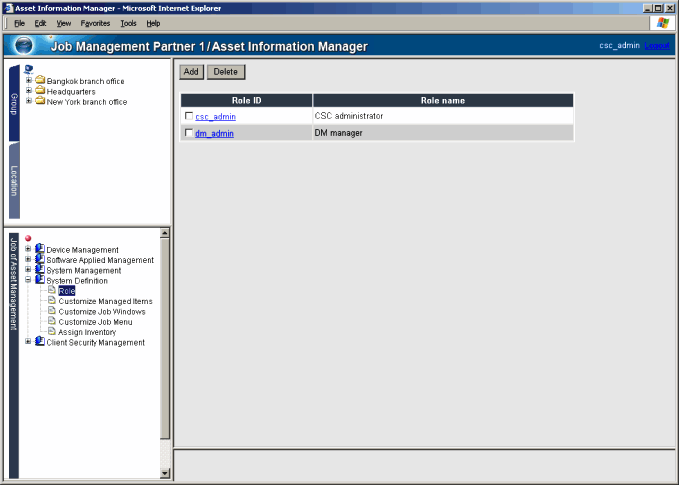Open the dm_admin role link
This screenshot has height=485, width=679.
[214, 133]
